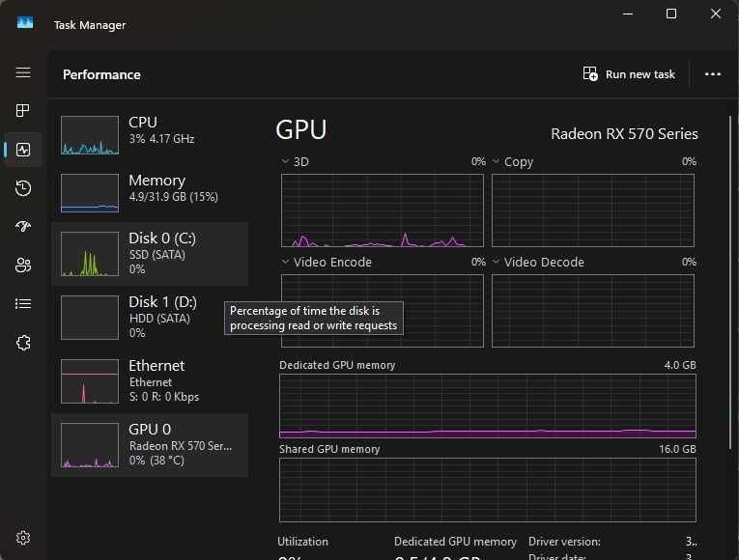Click the Utilization stat label
Viewport: 739px width, 560px height.
pos(302,542)
